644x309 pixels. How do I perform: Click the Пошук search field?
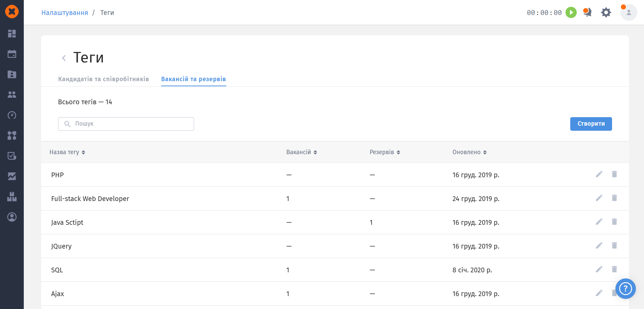(x=126, y=124)
